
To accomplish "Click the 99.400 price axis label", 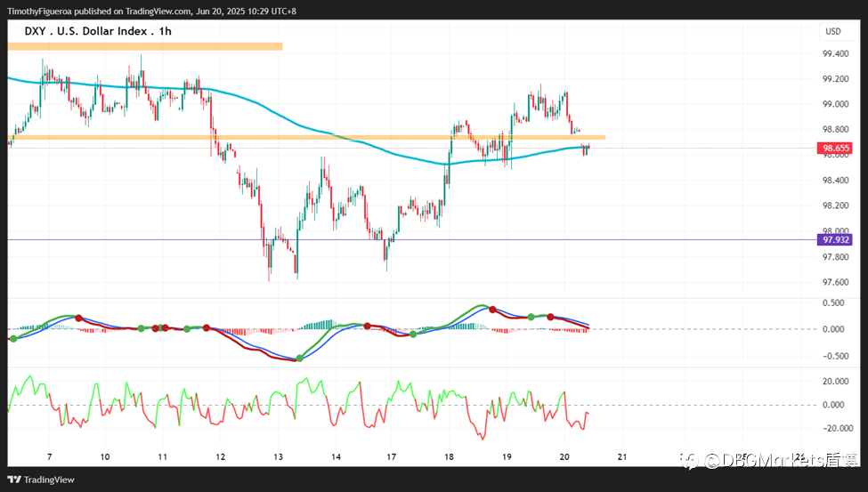I will click(x=835, y=53).
